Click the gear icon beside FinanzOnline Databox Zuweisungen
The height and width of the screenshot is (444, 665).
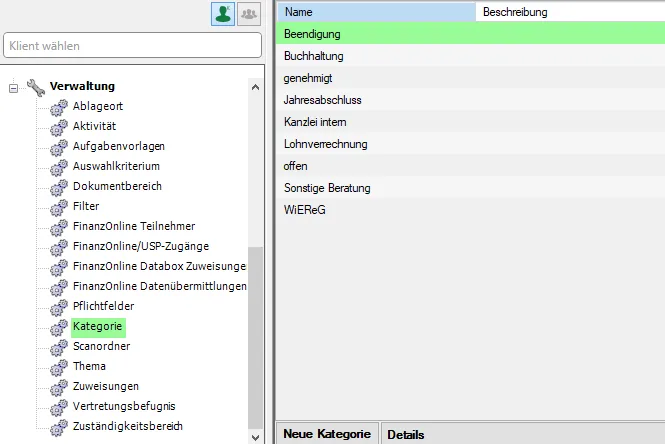click(x=59, y=268)
